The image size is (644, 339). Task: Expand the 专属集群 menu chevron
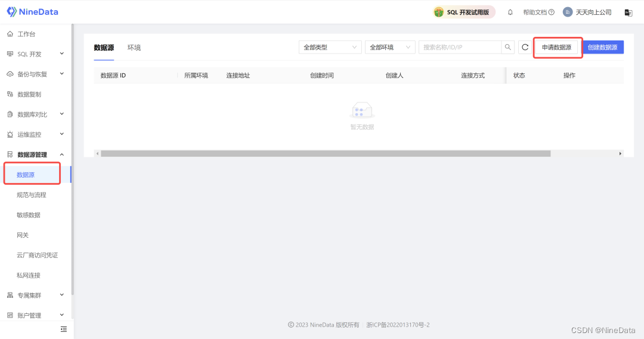62,295
